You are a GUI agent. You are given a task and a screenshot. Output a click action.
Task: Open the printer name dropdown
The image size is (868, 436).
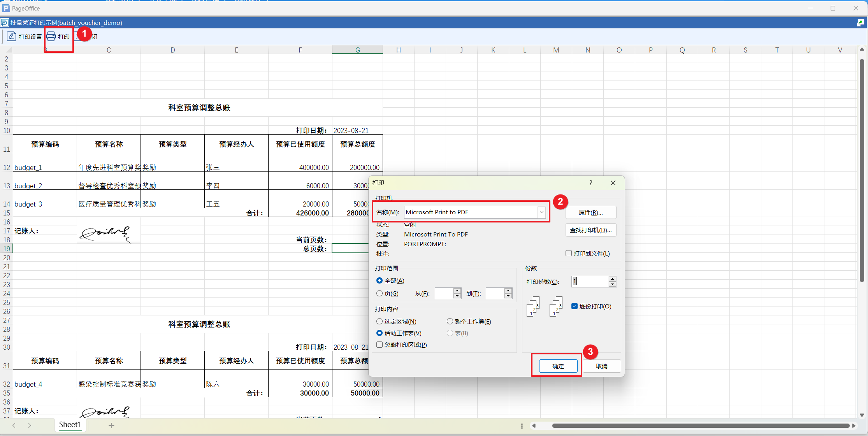click(541, 212)
